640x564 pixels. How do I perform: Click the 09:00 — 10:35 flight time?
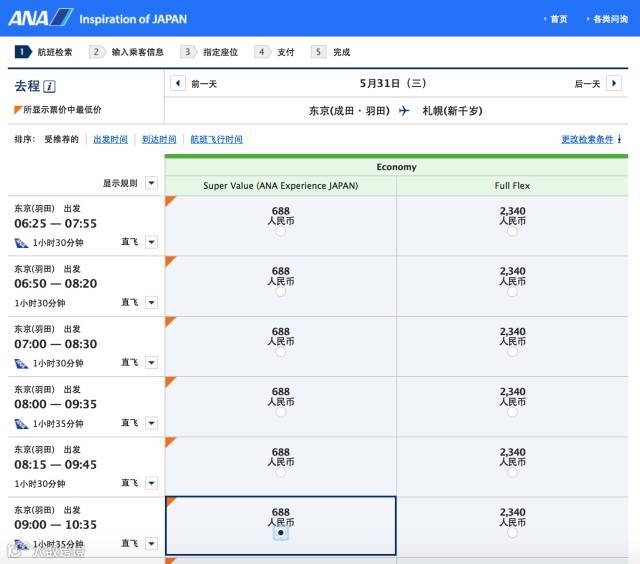point(56,525)
